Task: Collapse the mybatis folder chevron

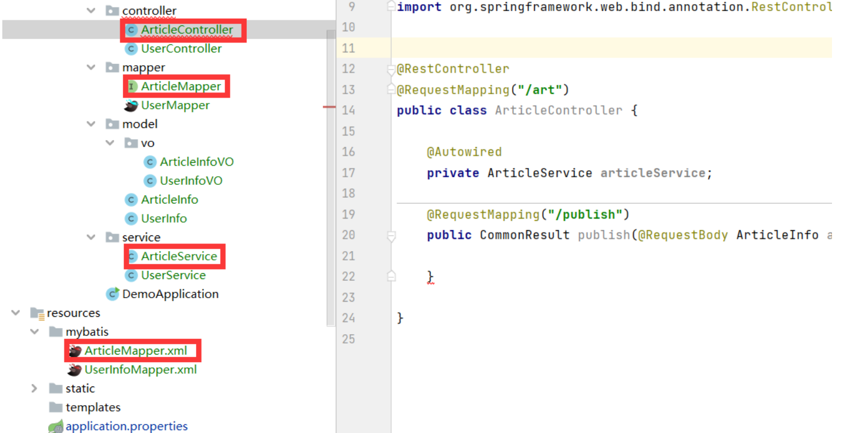Action: [35, 332]
